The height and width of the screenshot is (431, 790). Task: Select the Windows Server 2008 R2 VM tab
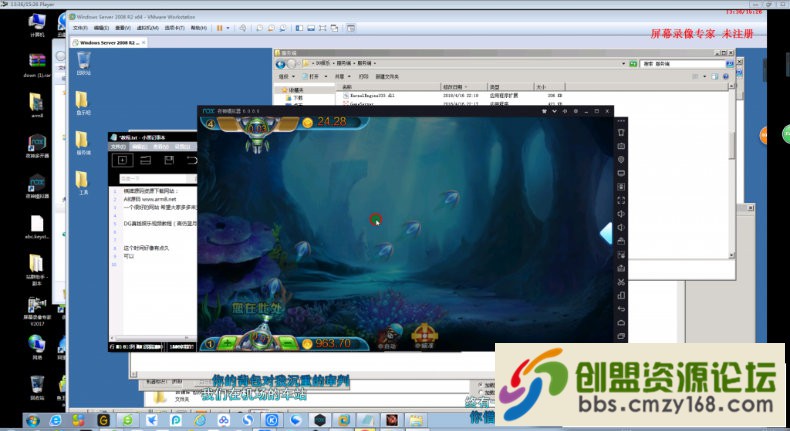tap(109, 43)
